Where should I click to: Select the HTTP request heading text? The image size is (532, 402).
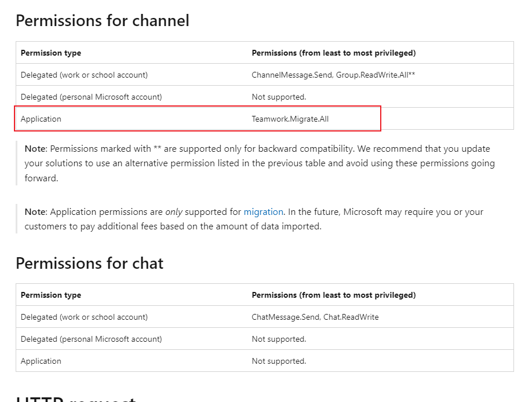(75, 399)
